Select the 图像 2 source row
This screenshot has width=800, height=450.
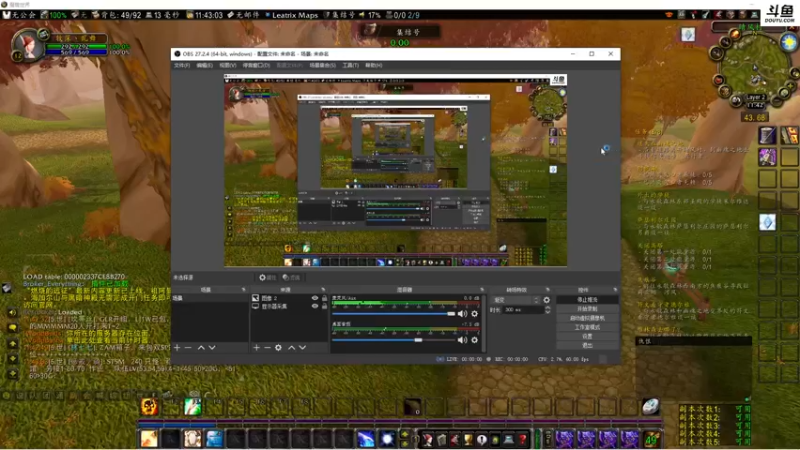289,298
